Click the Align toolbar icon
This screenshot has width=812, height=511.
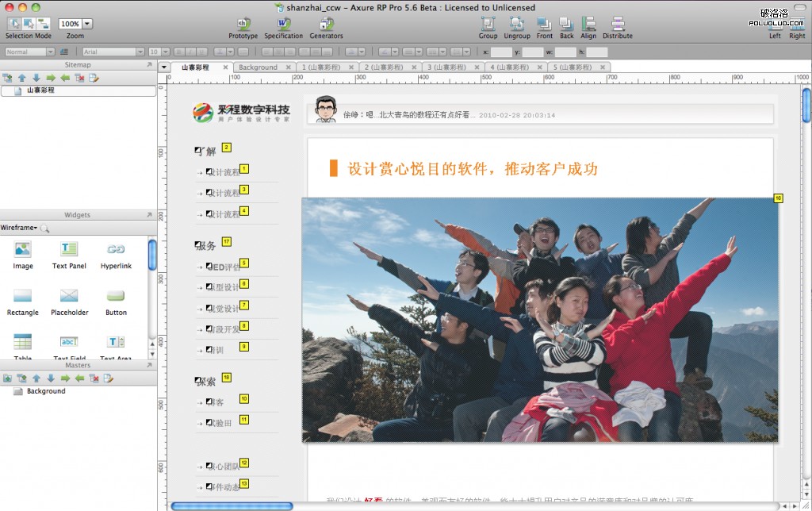(x=588, y=24)
